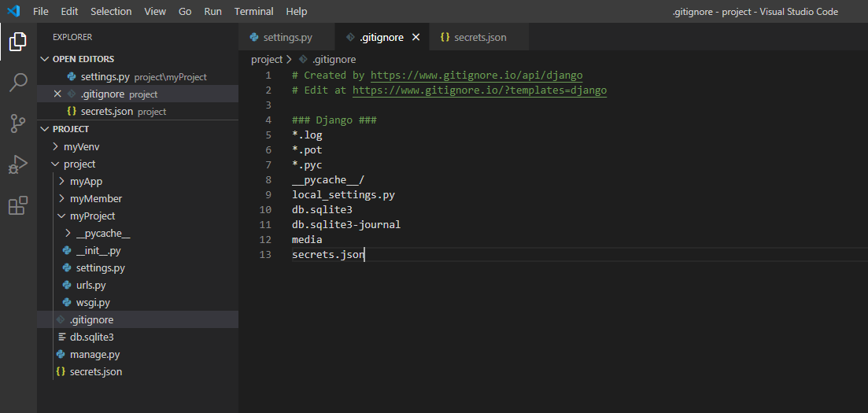Viewport: 868px width, 413px height.
Task: Open the Selection menu
Action: (111, 11)
